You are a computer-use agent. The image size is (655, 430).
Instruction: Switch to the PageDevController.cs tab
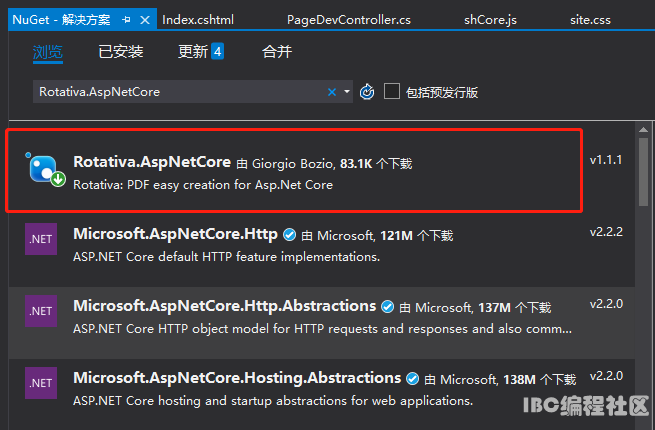click(348, 20)
